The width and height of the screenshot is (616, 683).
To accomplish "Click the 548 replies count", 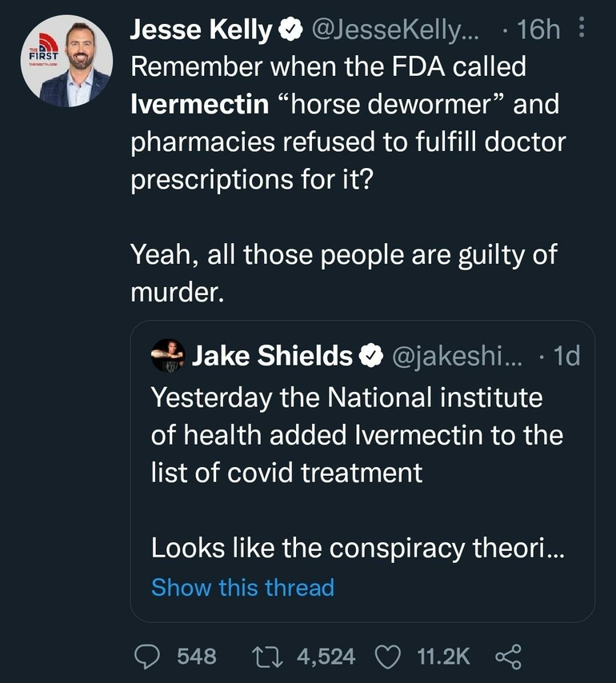I will [x=196, y=657].
